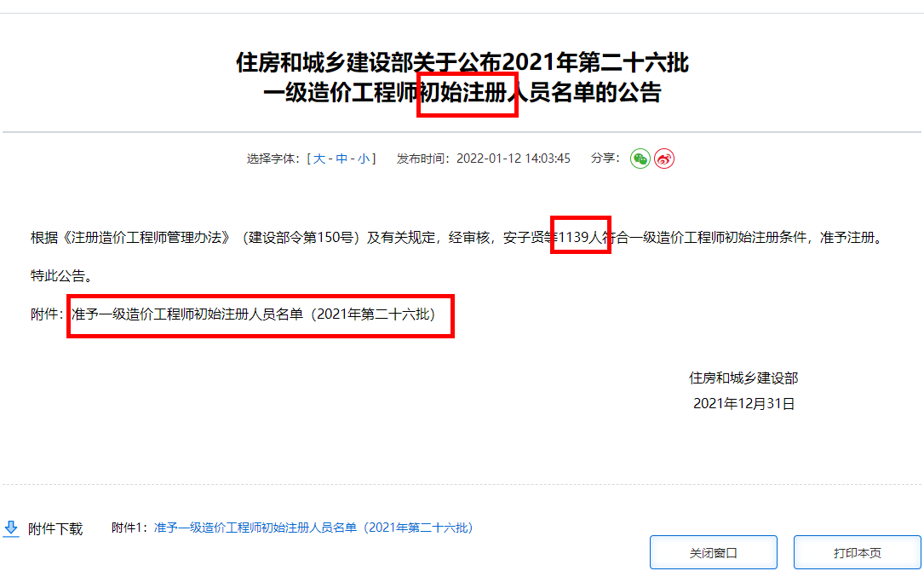Screen dimensions: 924x571
Task: Click the 1139人 figure in the paragraph
Action: [x=580, y=239]
